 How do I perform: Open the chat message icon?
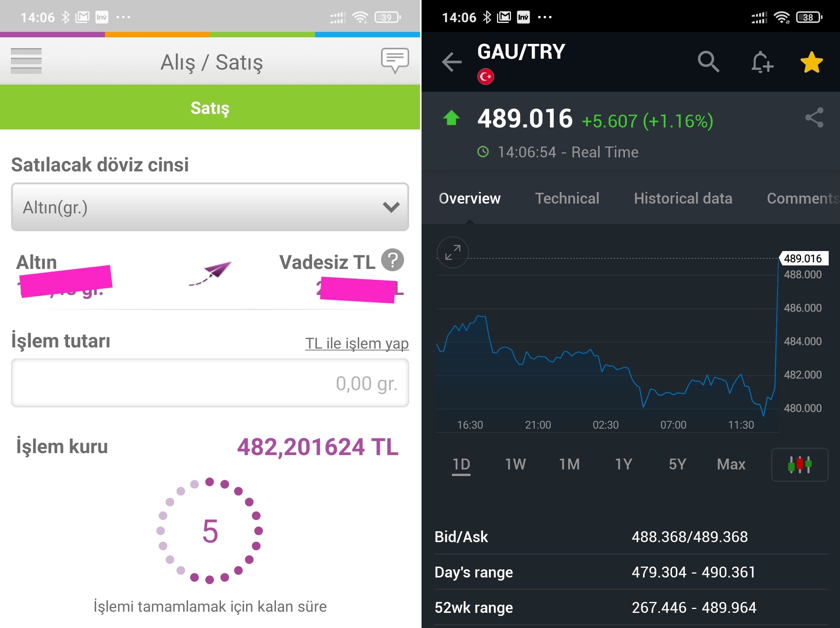(x=395, y=61)
